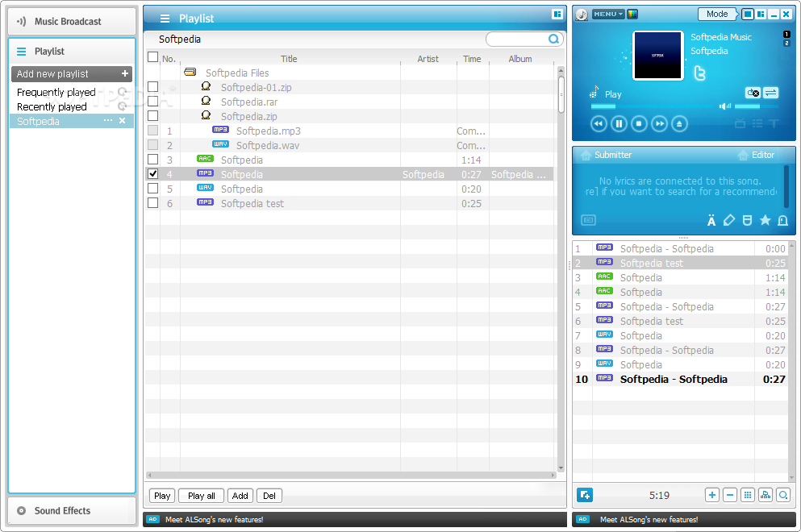Screen dimensions: 801x532
Task: Open the Playlist section in sidebar
Action: pyautogui.click(x=72, y=51)
